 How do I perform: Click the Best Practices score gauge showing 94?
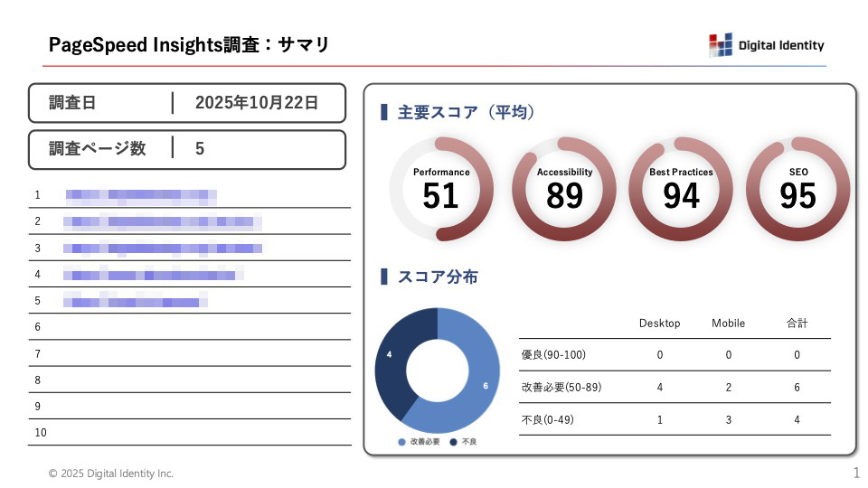(x=681, y=189)
